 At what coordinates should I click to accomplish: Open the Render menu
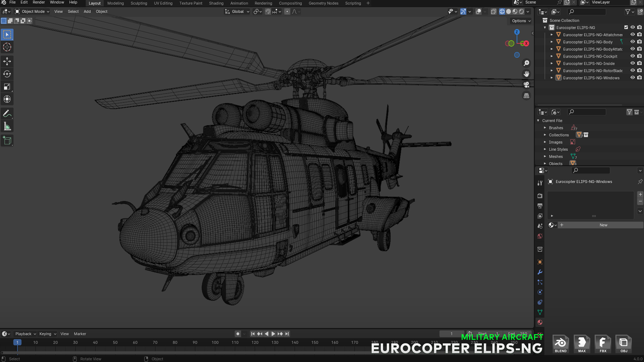click(39, 3)
